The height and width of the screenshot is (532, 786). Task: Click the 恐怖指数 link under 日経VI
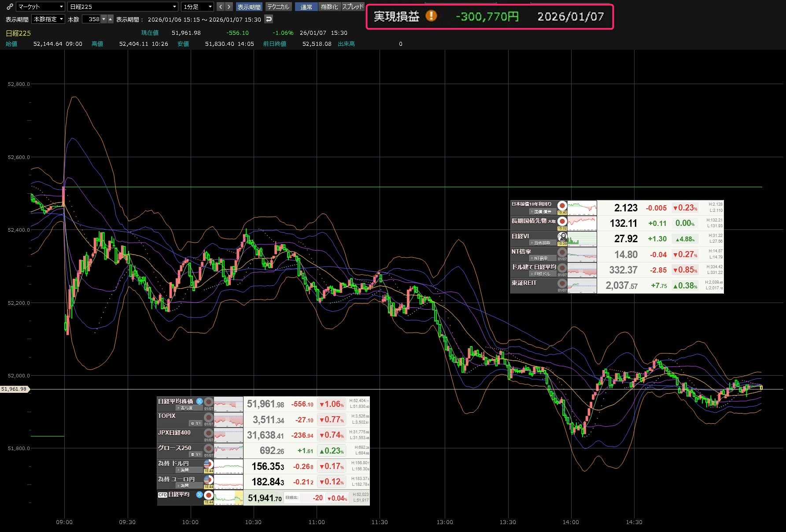coord(542,243)
